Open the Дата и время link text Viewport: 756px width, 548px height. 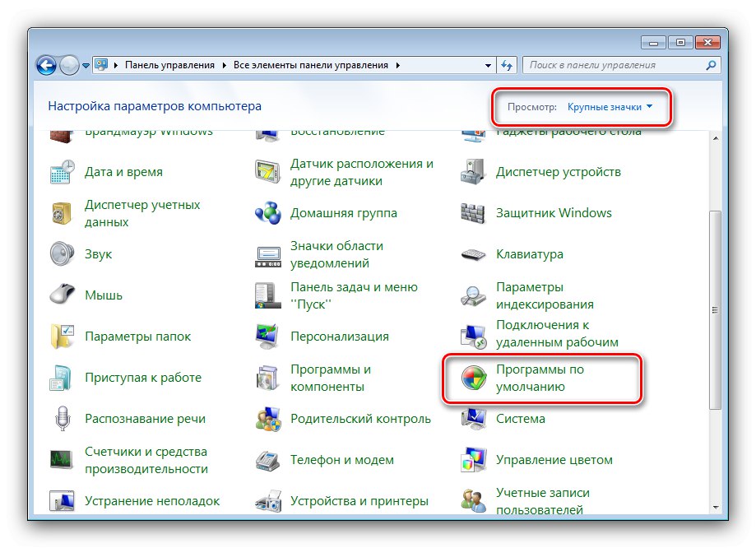[x=123, y=172]
